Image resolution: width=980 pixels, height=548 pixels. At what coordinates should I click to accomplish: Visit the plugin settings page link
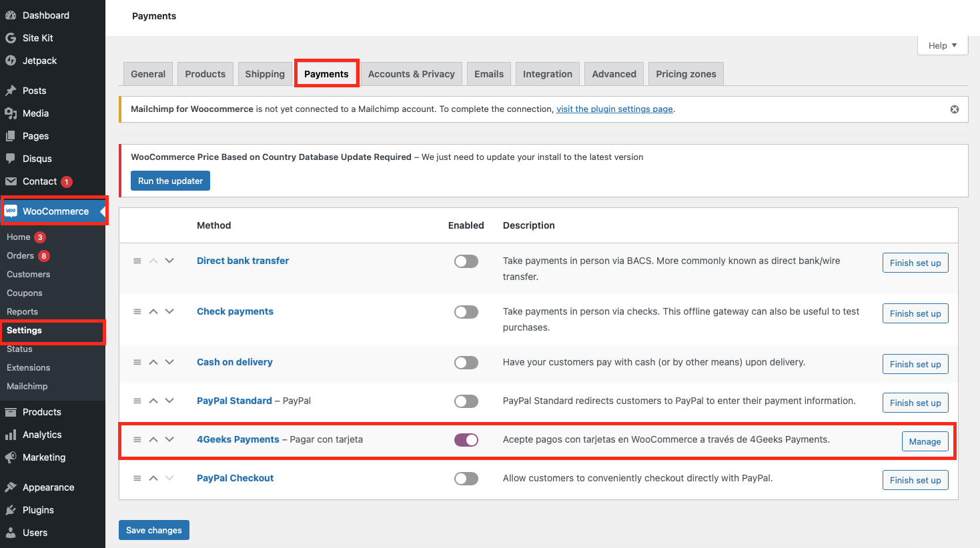click(x=614, y=109)
